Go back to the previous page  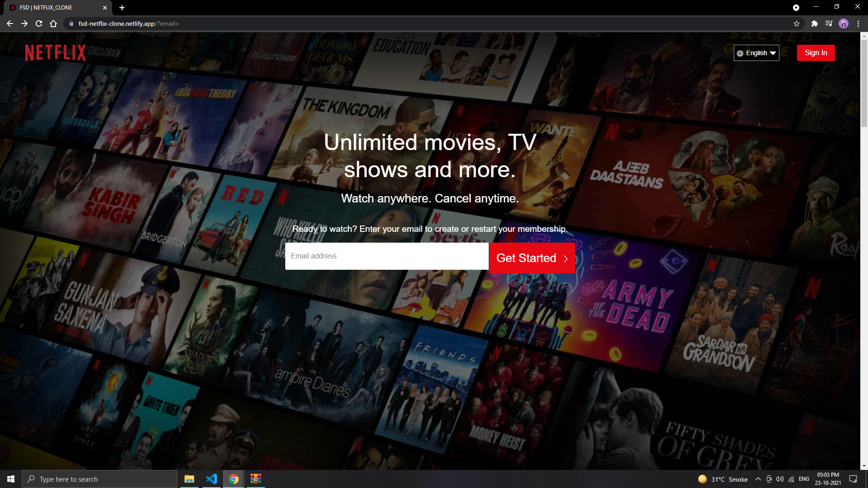point(10,23)
